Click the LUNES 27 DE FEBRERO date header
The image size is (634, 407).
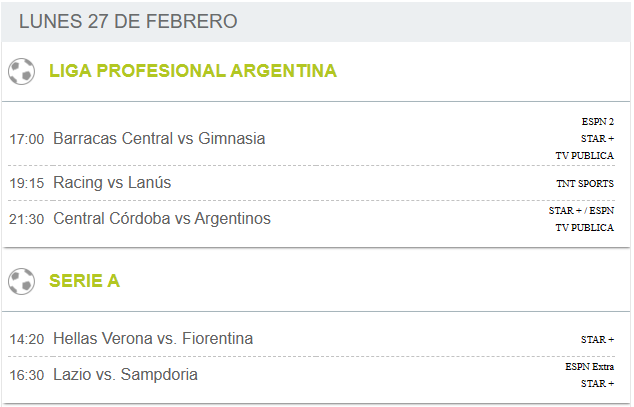pos(128,21)
